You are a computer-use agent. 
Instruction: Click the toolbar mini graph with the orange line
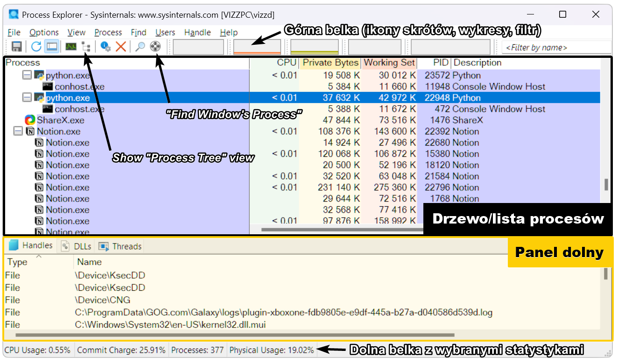[x=257, y=47]
